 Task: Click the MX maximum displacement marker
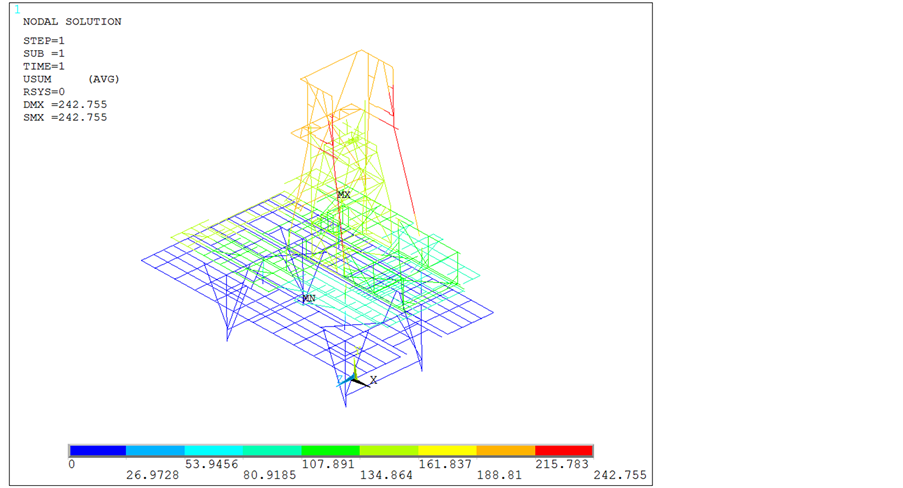click(x=344, y=194)
